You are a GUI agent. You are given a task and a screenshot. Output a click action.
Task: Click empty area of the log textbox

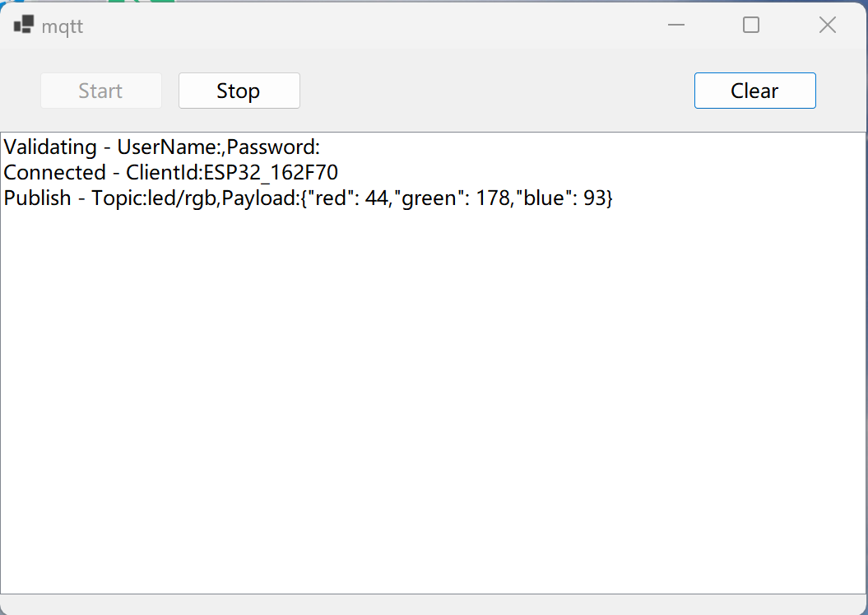coord(434,399)
